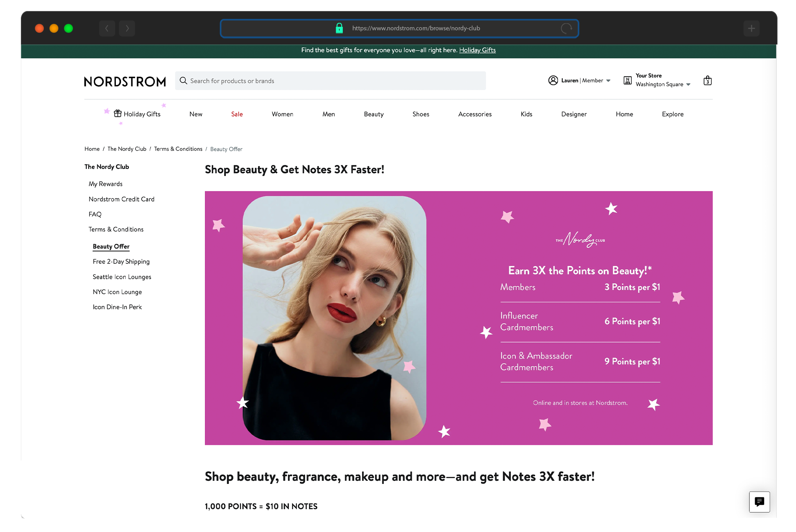Click the search magnifier icon
796x532 pixels.
(183, 81)
